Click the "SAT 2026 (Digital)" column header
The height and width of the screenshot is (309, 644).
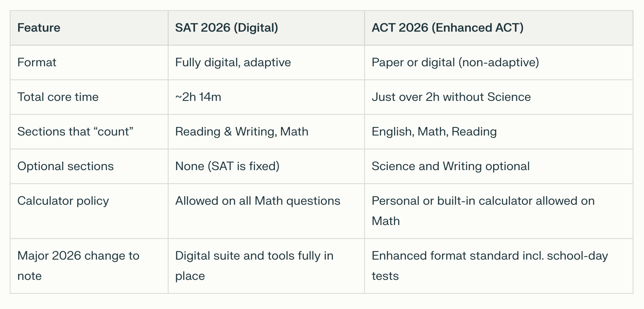226,28
